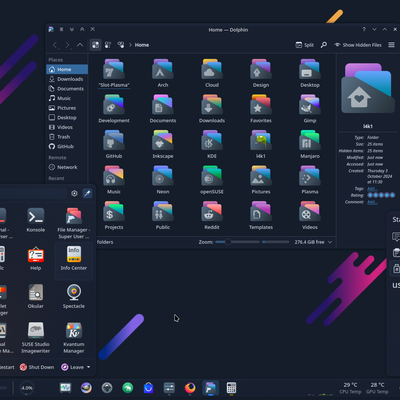
Task: Open the calculator from the taskbar
Action: 231,388
